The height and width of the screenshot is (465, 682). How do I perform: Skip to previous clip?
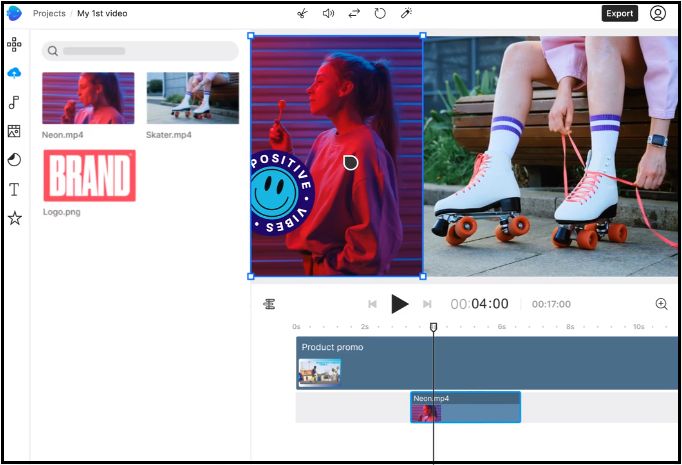(372, 304)
